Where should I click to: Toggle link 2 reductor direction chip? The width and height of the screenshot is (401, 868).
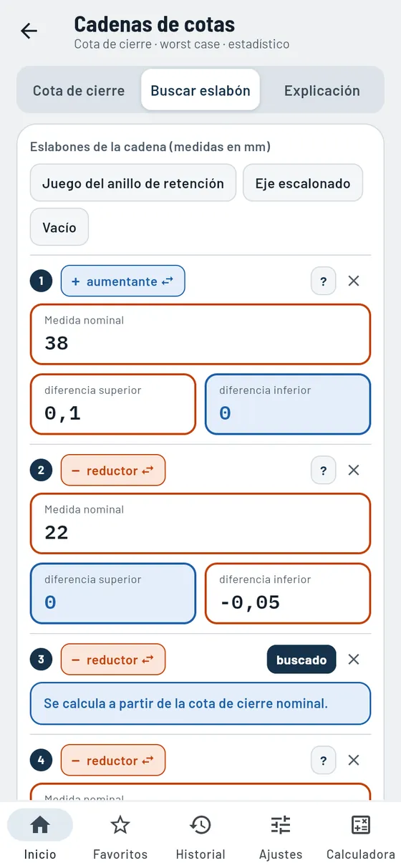[x=113, y=471]
